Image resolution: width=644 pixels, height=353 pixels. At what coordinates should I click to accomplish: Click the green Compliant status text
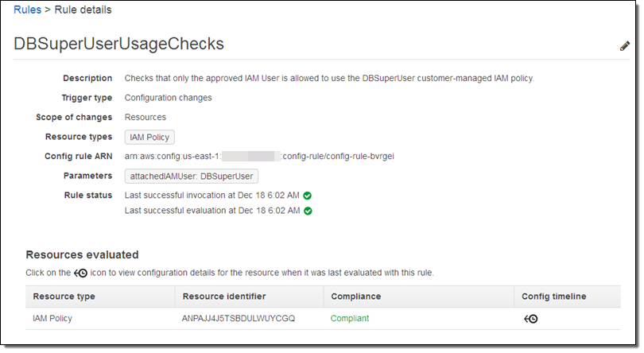350,319
